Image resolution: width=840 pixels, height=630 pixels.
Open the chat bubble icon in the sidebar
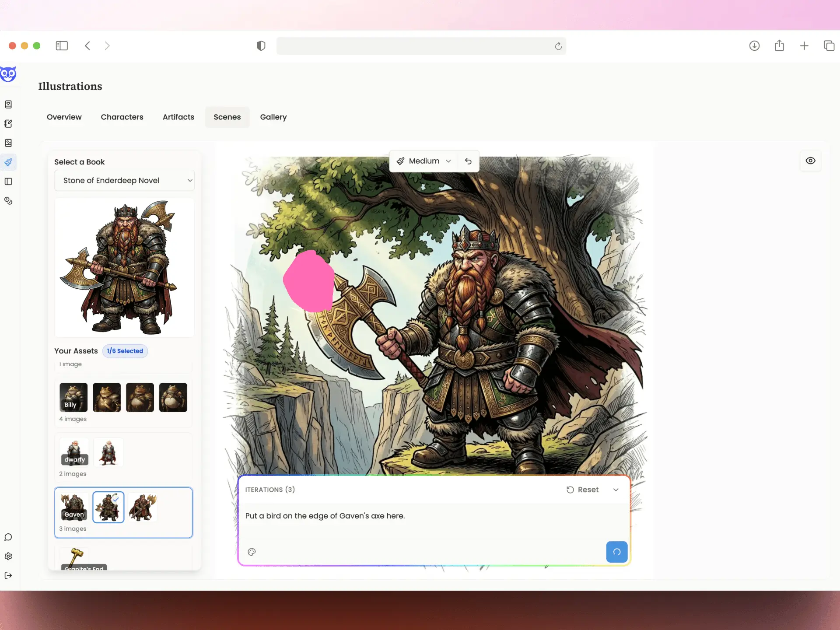[x=8, y=537]
